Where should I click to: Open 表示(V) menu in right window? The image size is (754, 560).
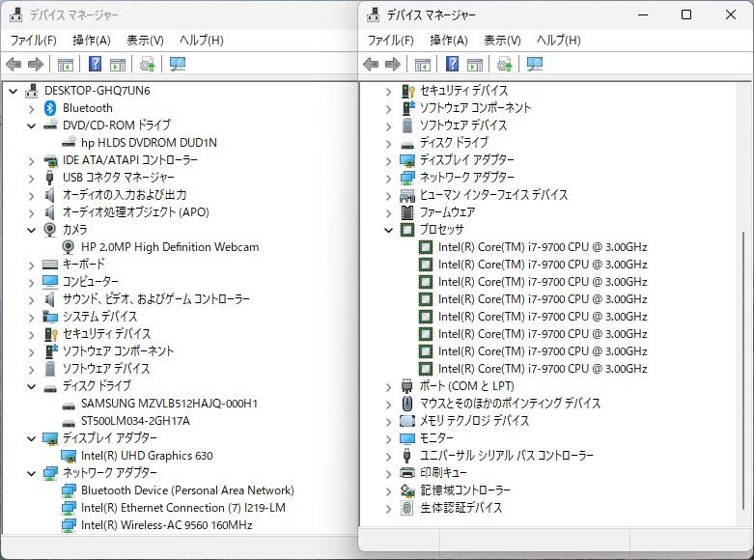coord(502,40)
